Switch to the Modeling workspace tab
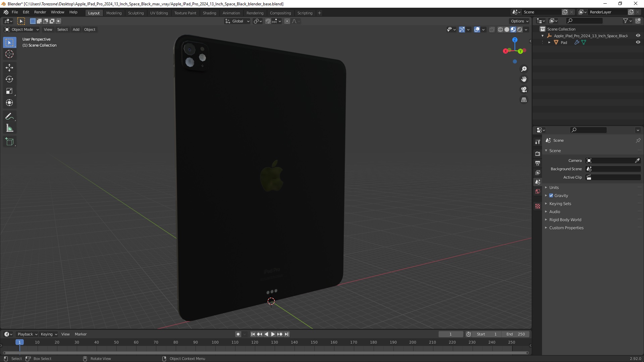The width and height of the screenshot is (644, 362). click(x=114, y=13)
